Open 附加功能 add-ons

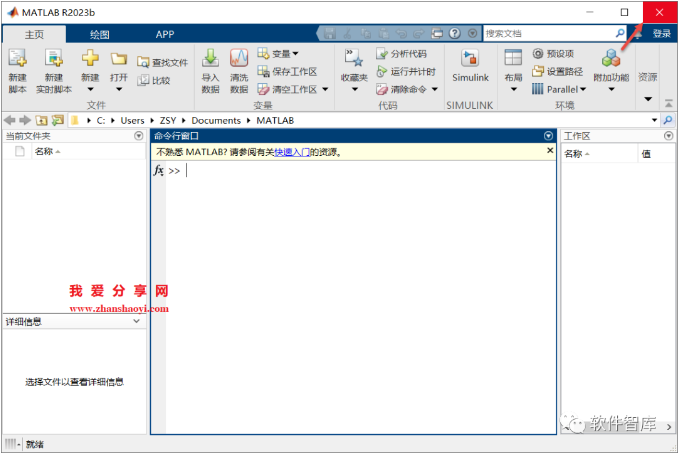tap(611, 71)
